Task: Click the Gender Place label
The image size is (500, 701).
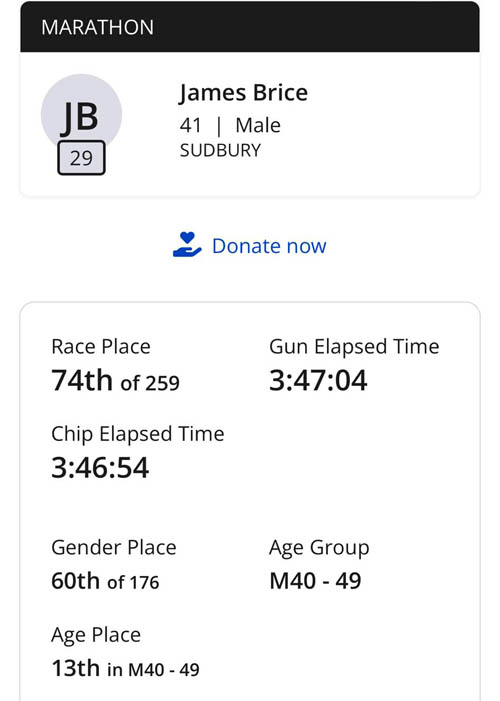Action: [x=114, y=548]
